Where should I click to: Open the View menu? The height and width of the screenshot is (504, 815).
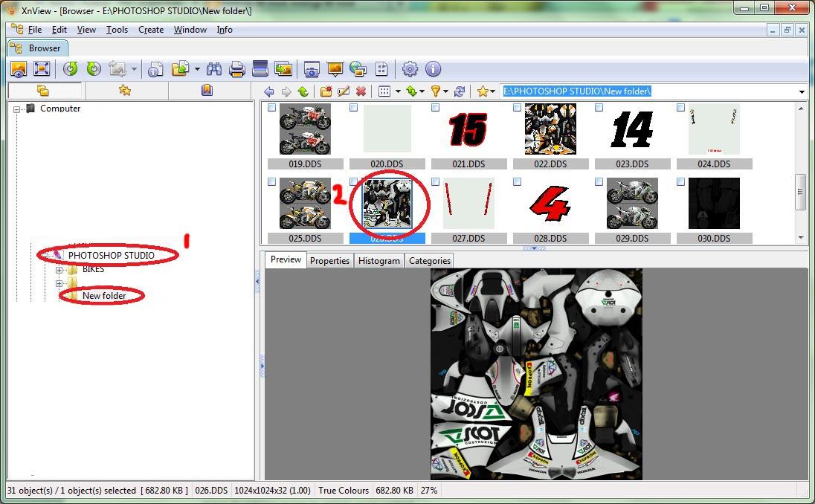(86, 30)
